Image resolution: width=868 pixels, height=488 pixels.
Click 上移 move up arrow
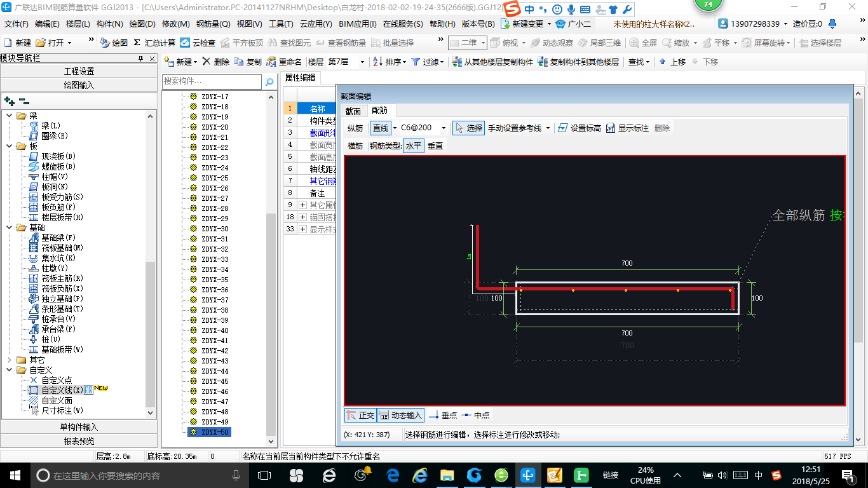point(672,62)
